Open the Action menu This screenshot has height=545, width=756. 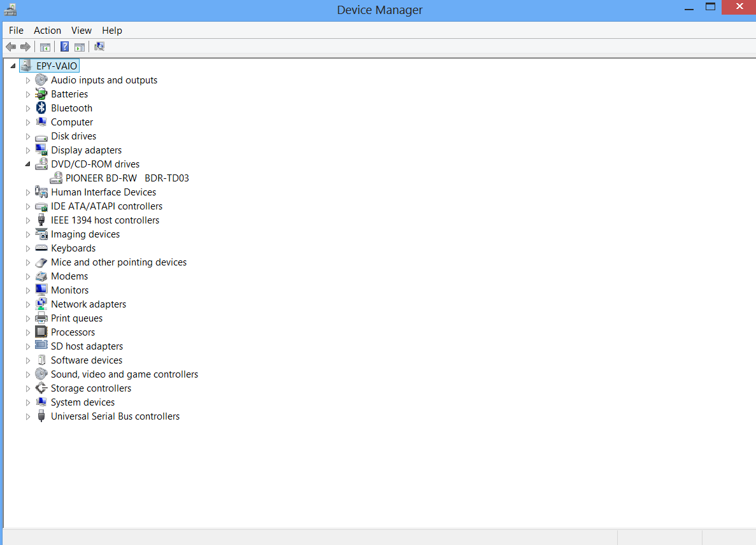47,31
